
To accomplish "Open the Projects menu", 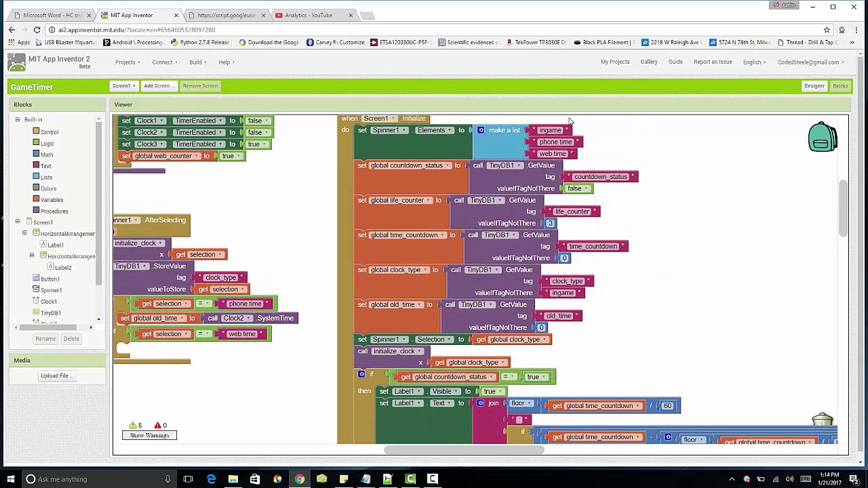I will click(127, 62).
